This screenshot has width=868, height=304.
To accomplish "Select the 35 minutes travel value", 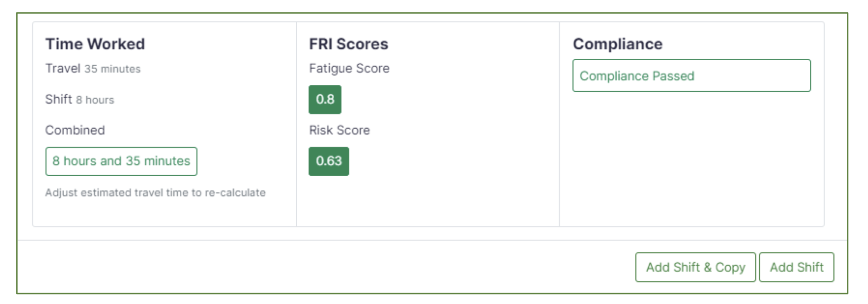I will tap(113, 69).
